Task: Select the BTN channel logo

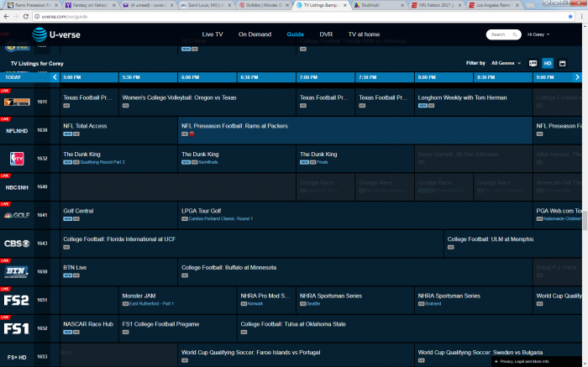Action: [16, 272]
